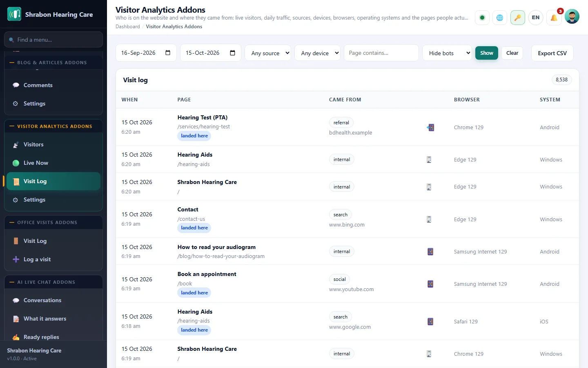The image size is (588, 368).
Task: Open the Hide bots dropdown
Action: coord(447,53)
